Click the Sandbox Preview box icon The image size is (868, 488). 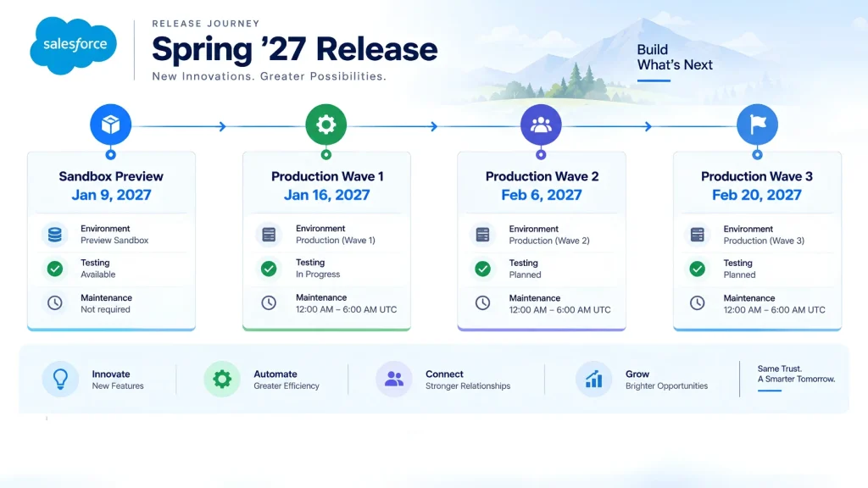(111, 125)
